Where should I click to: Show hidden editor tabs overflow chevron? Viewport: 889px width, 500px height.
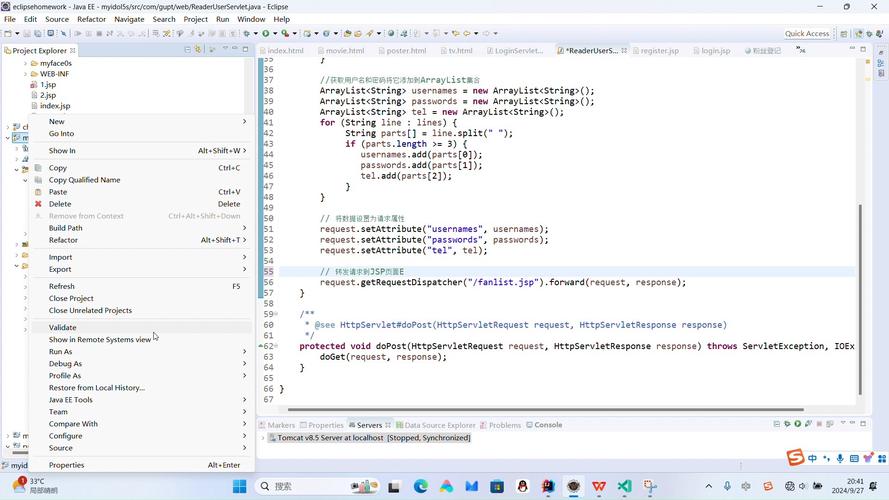800,50
